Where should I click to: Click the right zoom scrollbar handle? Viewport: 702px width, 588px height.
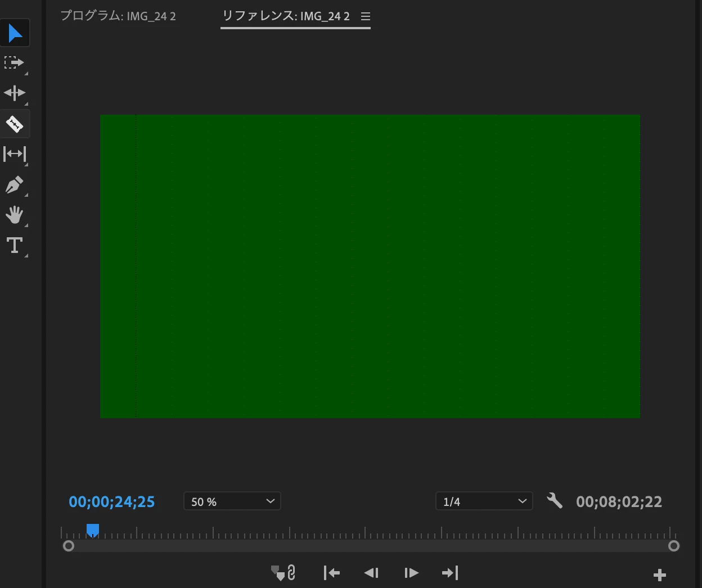[674, 546]
